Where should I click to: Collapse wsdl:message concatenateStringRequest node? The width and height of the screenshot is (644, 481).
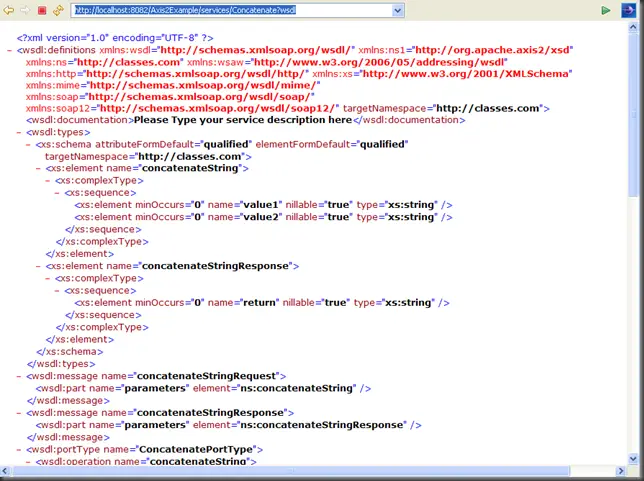point(19,376)
